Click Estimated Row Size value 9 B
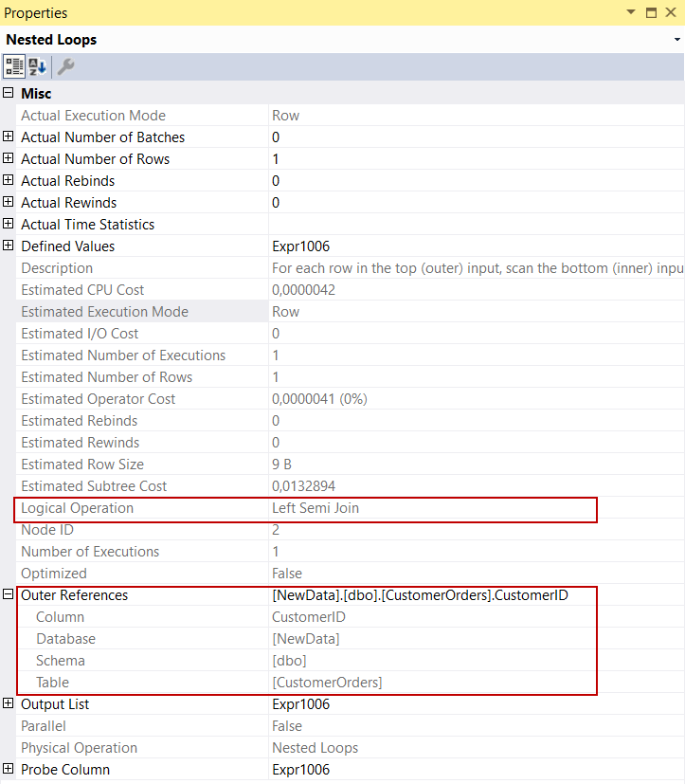The width and height of the screenshot is (685, 784). click(281, 465)
